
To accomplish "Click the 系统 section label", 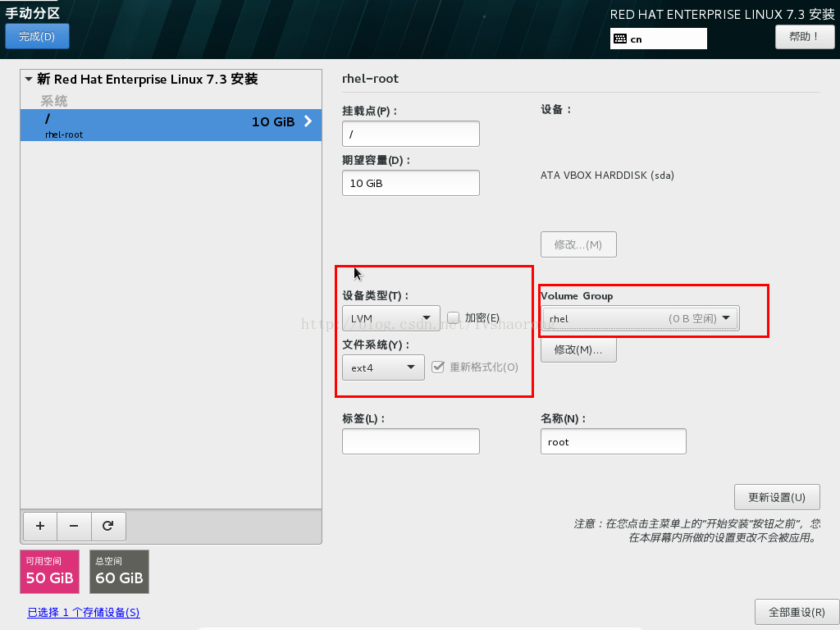I will click(53, 101).
